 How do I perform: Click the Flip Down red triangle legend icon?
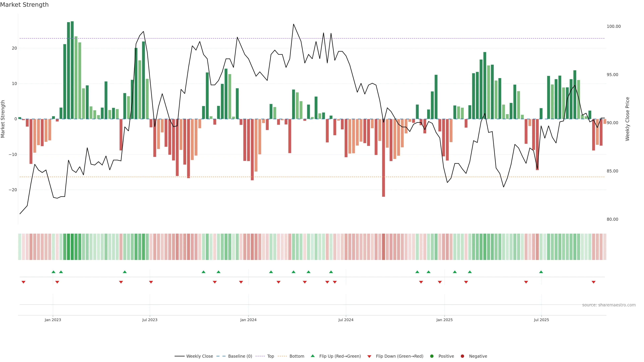tap(369, 356)
